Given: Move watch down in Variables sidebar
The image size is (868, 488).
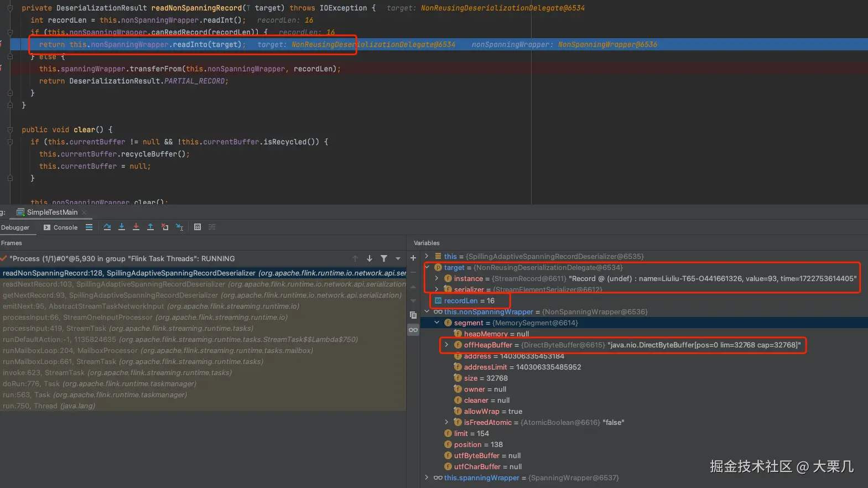Looking at the screenshot, I should (x=413, y=301).
